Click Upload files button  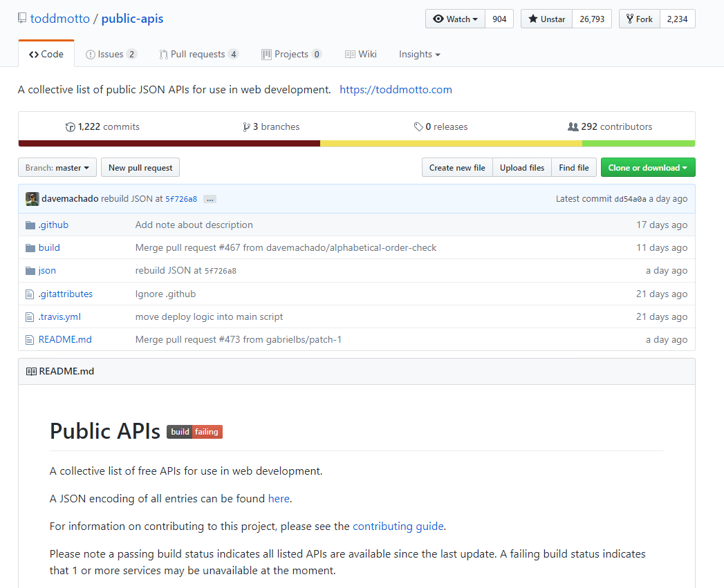(x=522, y=167)
